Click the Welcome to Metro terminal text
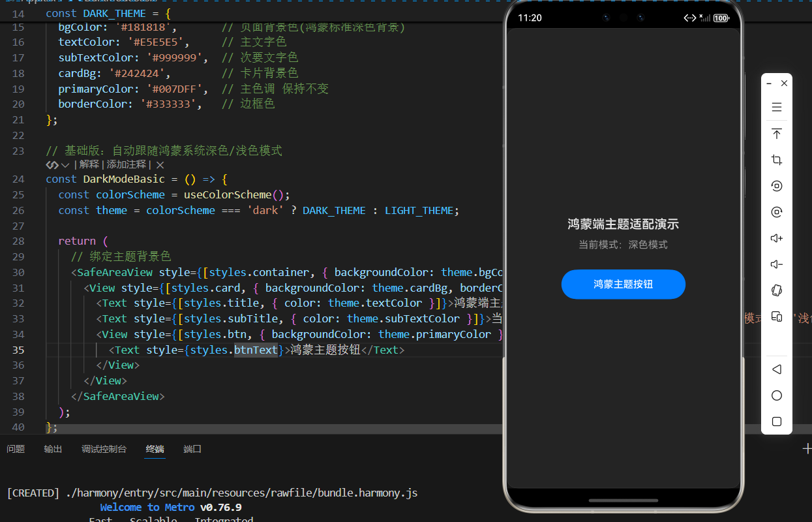 point(147,507)
